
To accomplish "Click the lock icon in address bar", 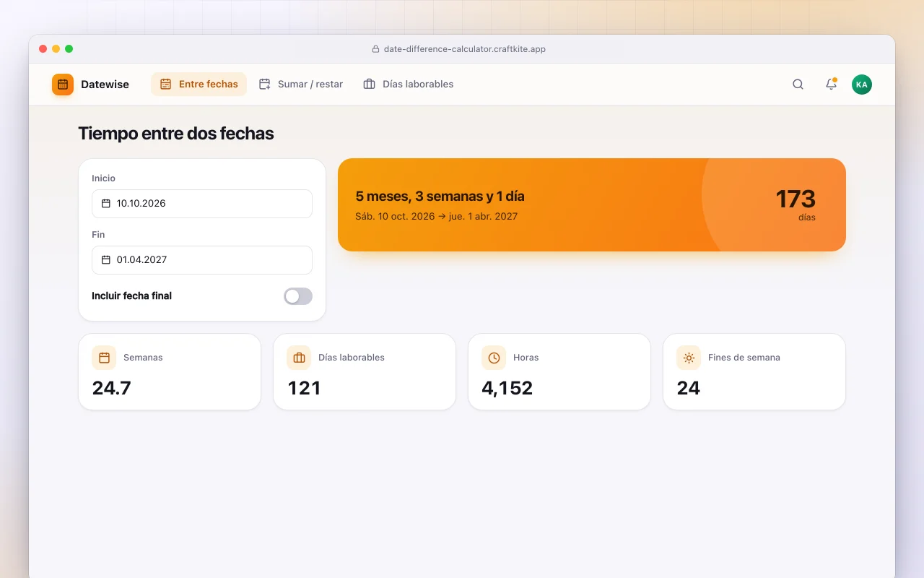I will click(x=375, y=49).
